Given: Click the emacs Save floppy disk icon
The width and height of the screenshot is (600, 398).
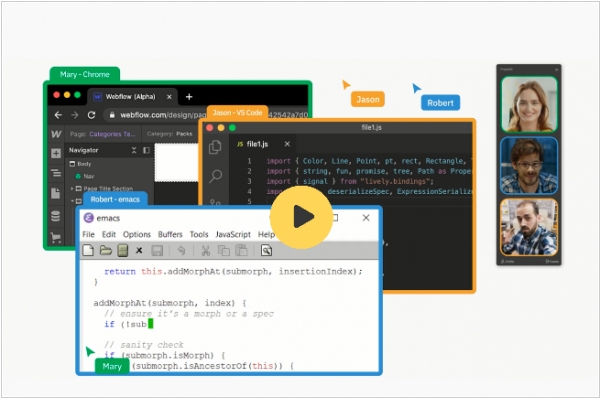Looking at the screenshot, I should [157, 250].
